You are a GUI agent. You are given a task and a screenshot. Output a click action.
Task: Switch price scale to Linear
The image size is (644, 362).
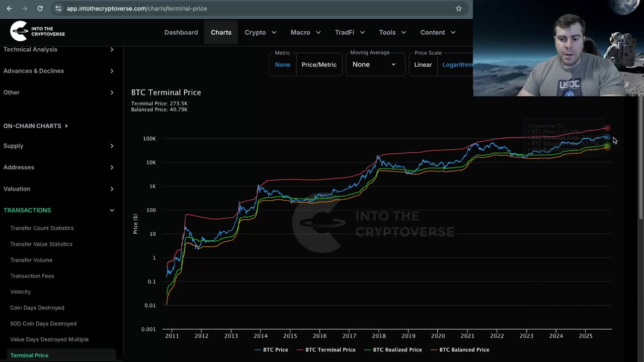(x=423, y=65)
